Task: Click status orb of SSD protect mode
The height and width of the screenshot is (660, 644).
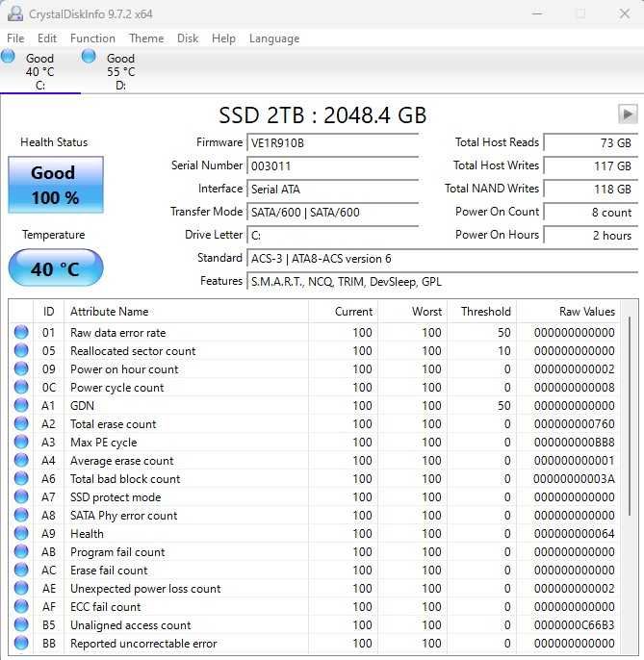Action: coord(21,496)
